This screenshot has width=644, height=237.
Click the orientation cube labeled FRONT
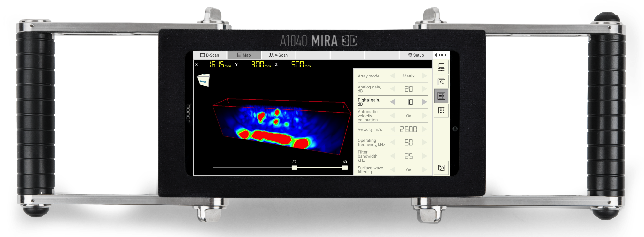(203, 80)
